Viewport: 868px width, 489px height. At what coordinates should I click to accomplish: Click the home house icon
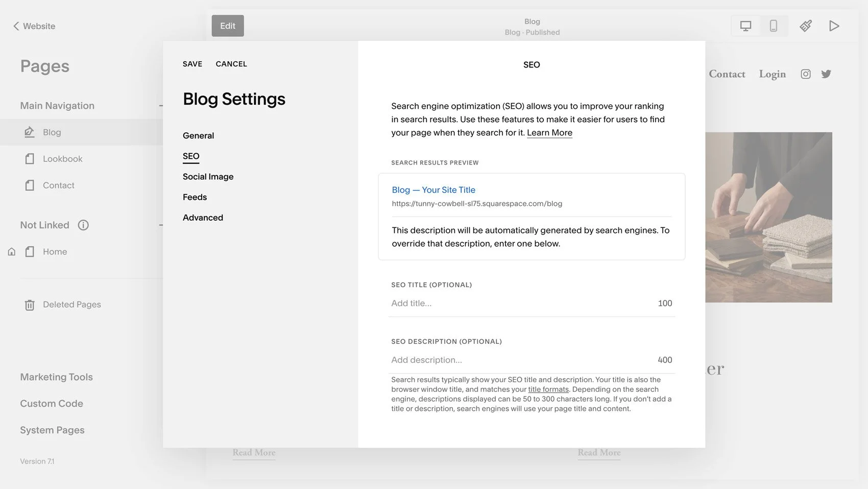pyautogui.click(x=12, y=251)
